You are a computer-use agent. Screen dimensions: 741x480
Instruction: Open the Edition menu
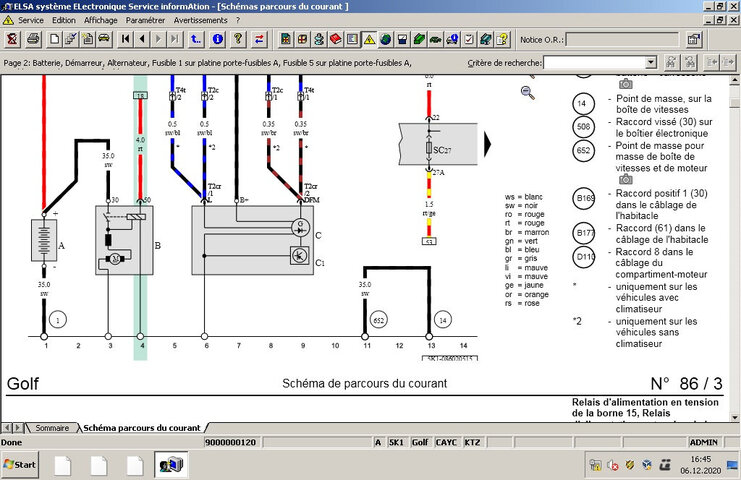tap(64, 20)
